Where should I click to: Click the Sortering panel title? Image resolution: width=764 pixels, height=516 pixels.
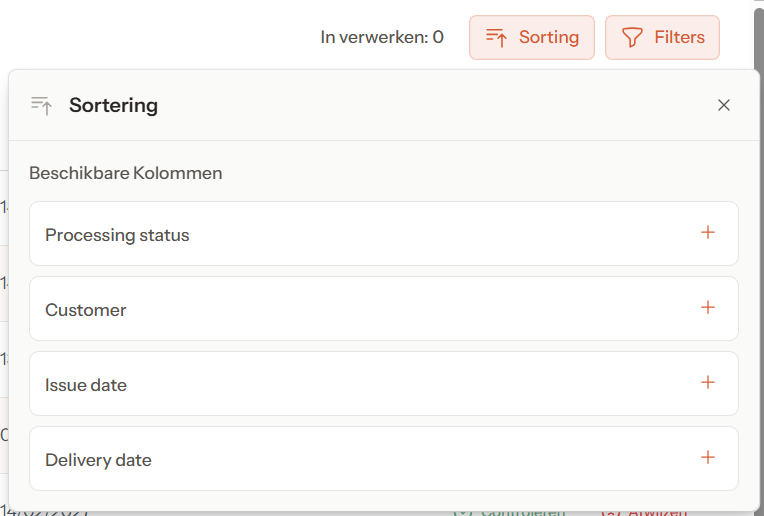tap(113, 105)
